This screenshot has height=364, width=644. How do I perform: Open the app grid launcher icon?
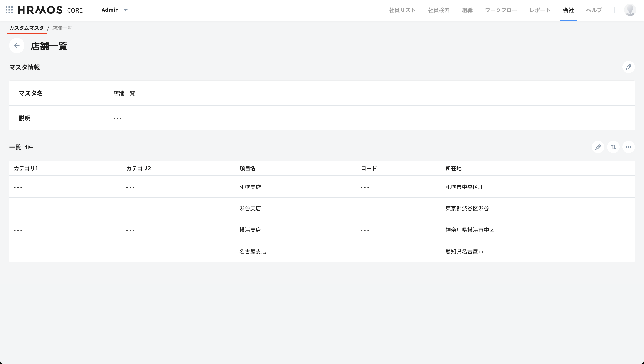tap(9, 10)
